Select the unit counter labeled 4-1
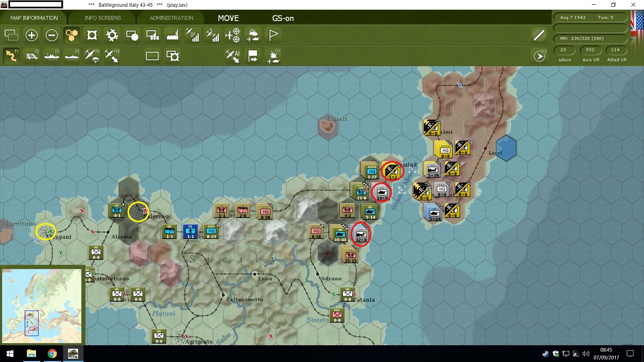 (x=116, y=211)
